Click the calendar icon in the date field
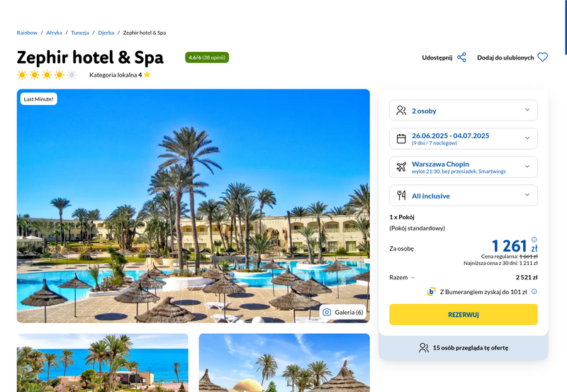 coord(401,139)
